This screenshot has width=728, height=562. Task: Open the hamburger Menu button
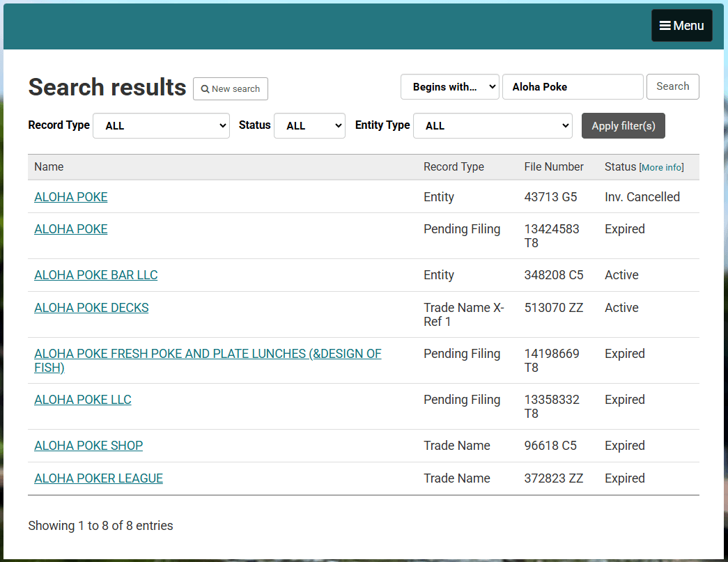pos(681,26)
